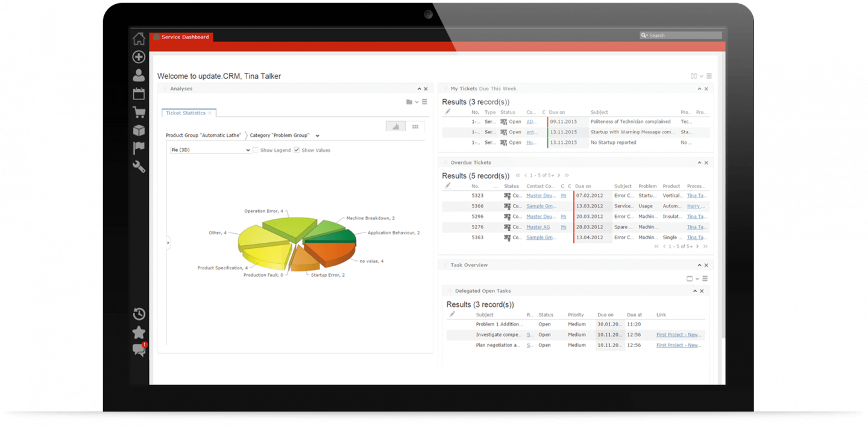This screenshot has height=429, width=868.
Task: Collapse the Overdue Tickets panel
Action: pyautogui.click(x=699, y=162)
